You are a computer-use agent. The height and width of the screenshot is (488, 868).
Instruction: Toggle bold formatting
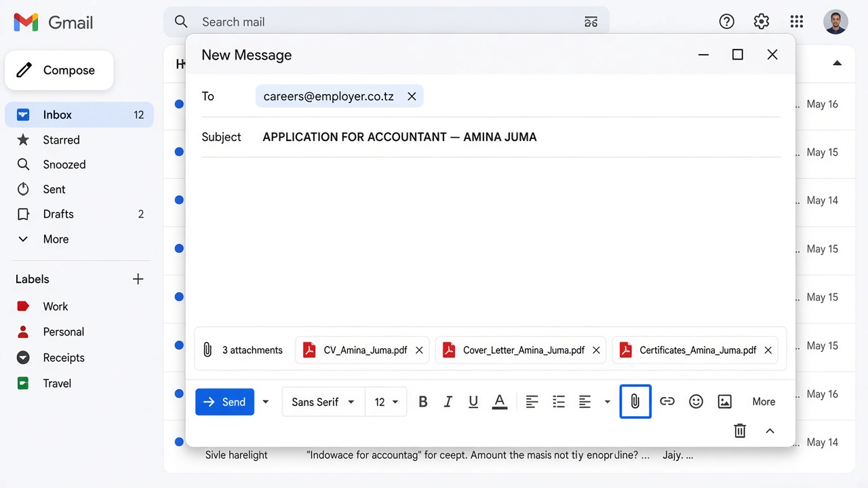tap(423, 402)
